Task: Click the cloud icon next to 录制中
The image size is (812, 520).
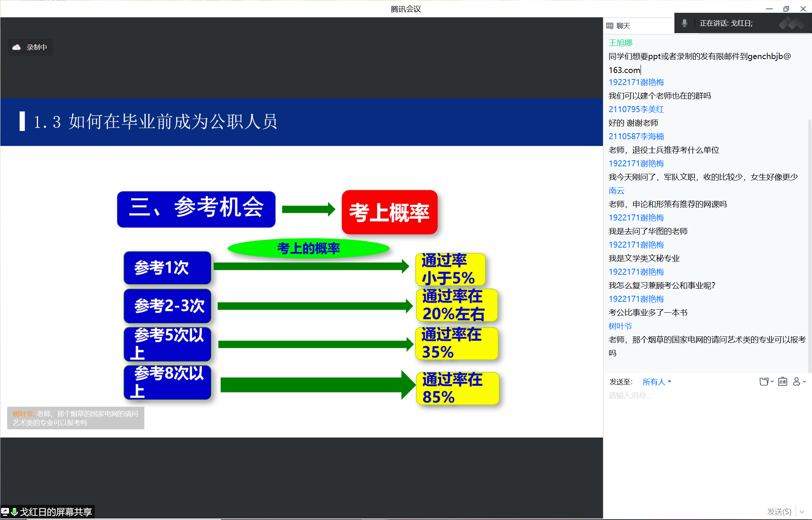Action: pyautogui.click(x=16, y=47)
